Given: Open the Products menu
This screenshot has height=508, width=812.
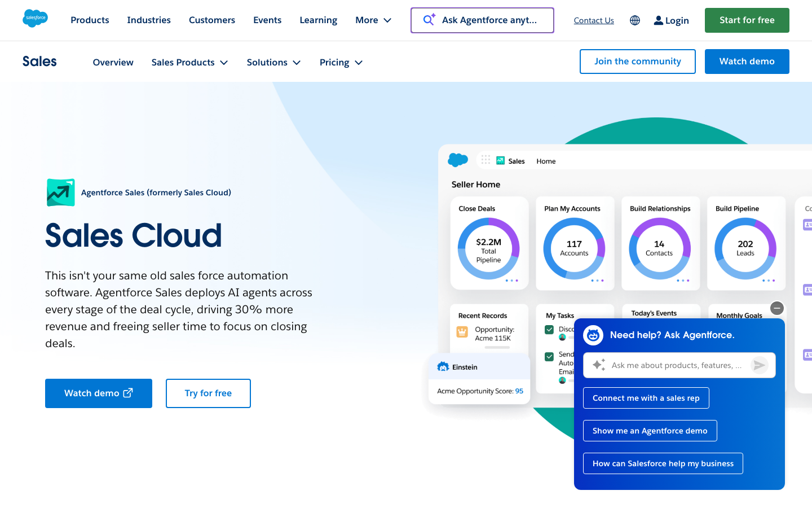Looking at the screenshot, I should point(90,20).
